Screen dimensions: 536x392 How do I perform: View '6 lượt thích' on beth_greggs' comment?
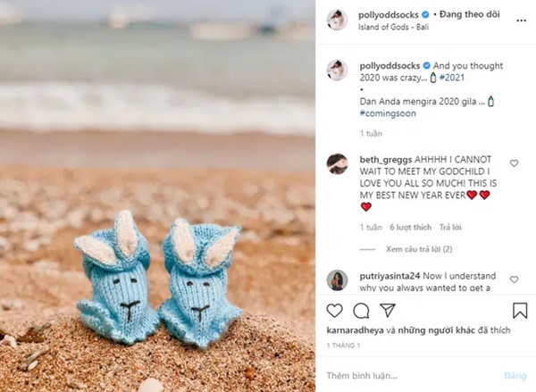(x=411, y=228)
